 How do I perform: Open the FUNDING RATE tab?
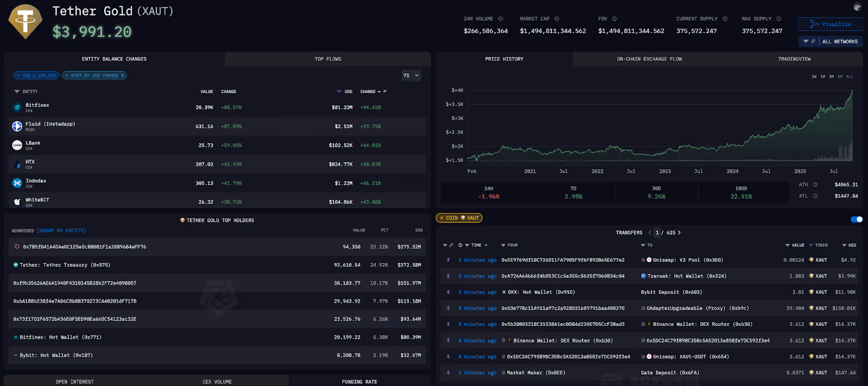(x=359, y=382)
